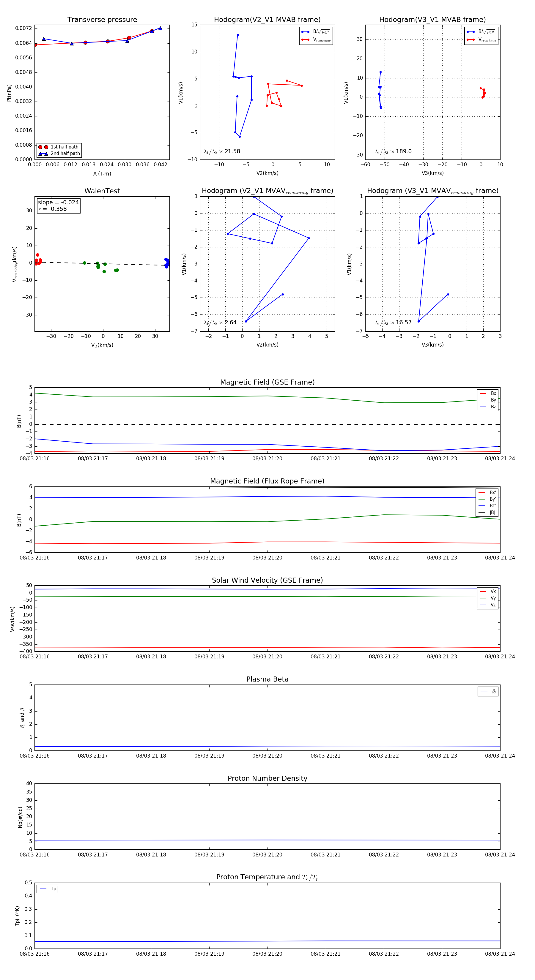The image size is (535, 980).
Task: Click the 'Hodogram (V3_V1 MVAV remaining frame)' title
Action: [x=432, y=191]
